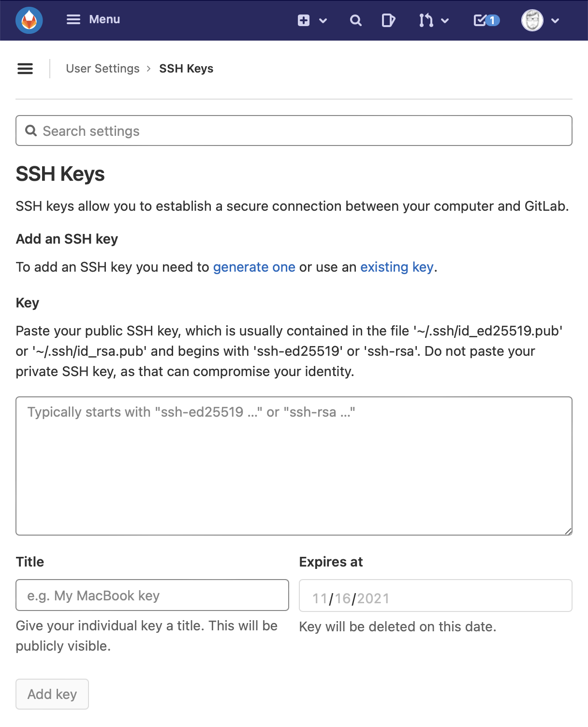Click the SSH key text area
Image resolution: width=588 pixels, height=727 pixels.
[x=294, y=466]
